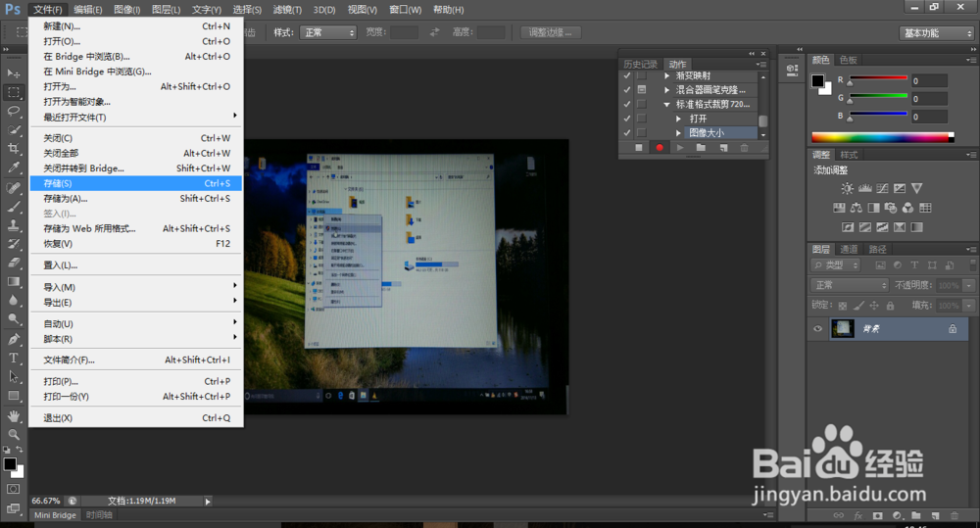Expand the 打开 action step
980x528 pixels.
click(679, 119)
